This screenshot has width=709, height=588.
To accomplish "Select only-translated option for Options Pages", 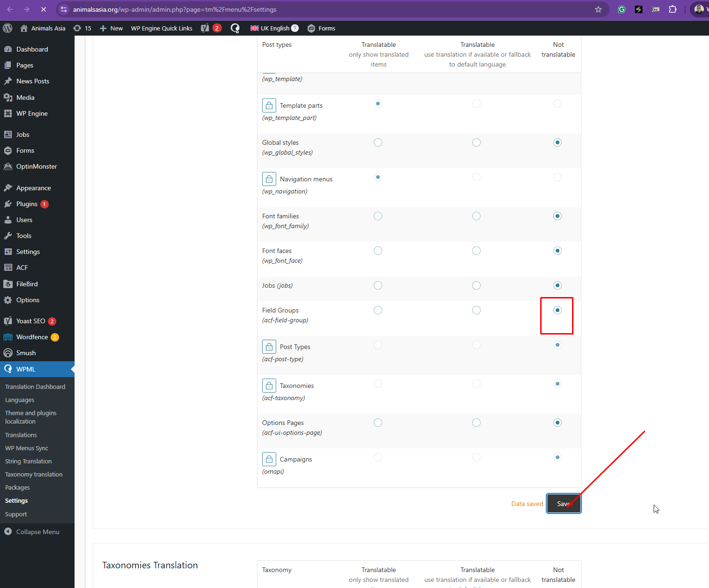I will coord(378,423).
